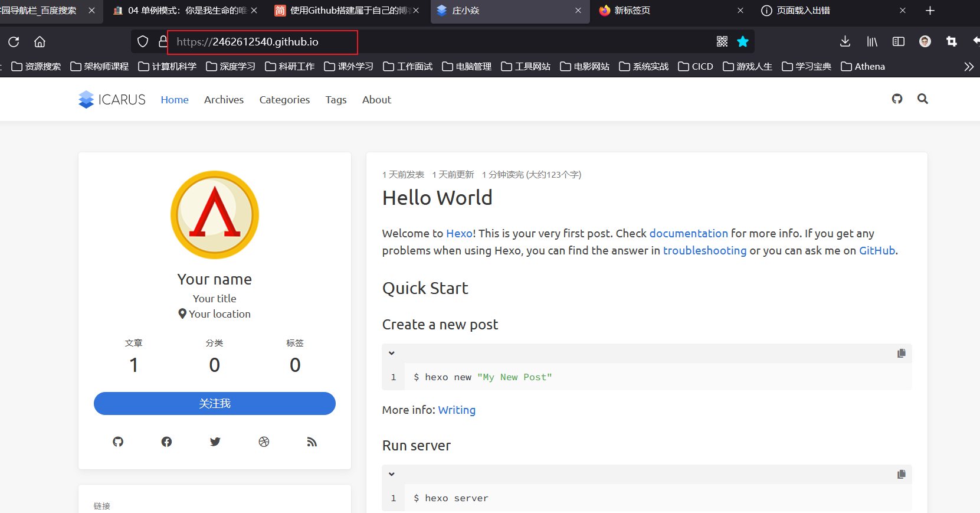Reload the page with the refresh icon
The image size is (980, 513).
point(14,42)
